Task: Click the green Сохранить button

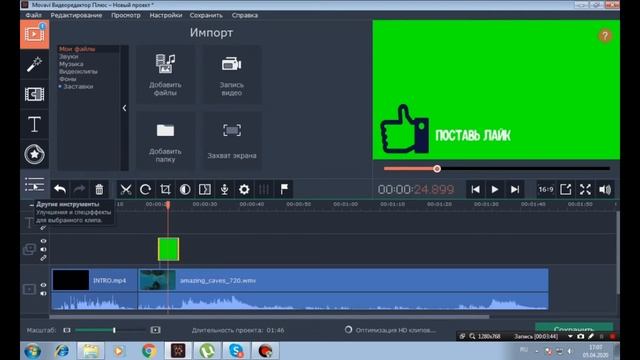Action: click(574, 328)
